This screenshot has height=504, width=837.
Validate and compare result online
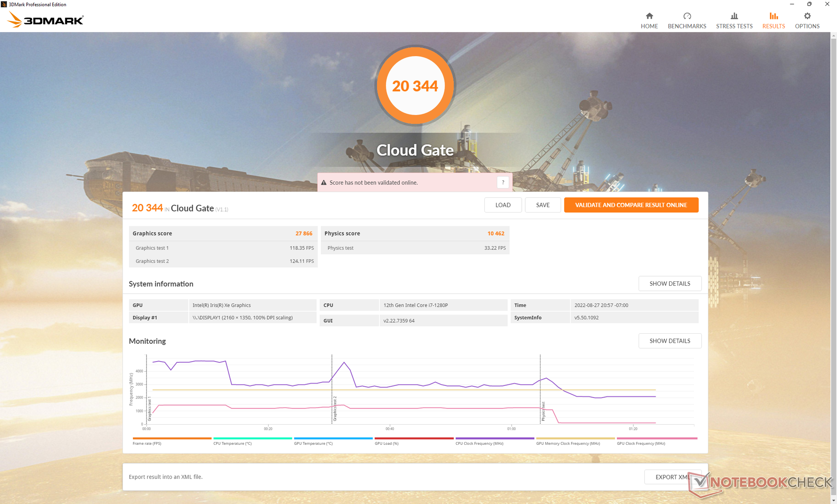(x=631, y=205)
